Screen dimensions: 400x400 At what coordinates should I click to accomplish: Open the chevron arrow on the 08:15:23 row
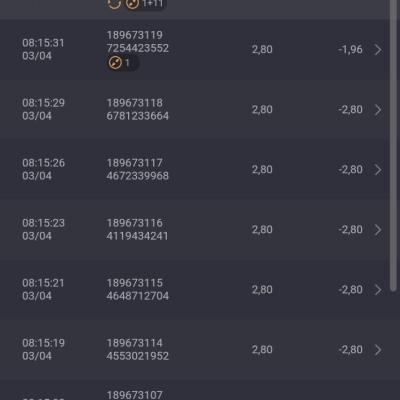378,230
